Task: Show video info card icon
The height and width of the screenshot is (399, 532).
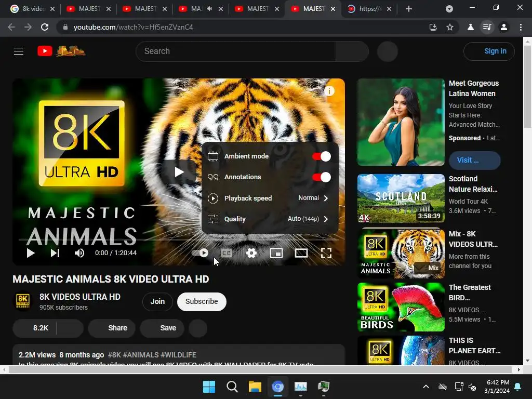Action: (329, 91)
